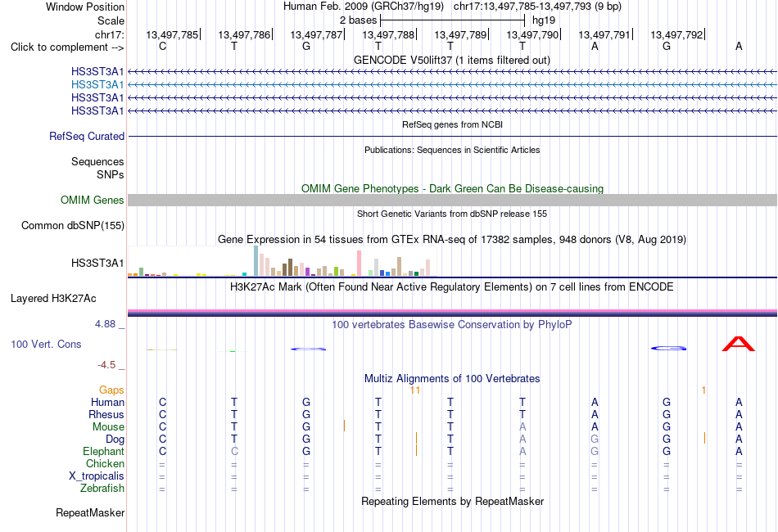
Task: Select the Human species row label
Action: click(107, 402)
